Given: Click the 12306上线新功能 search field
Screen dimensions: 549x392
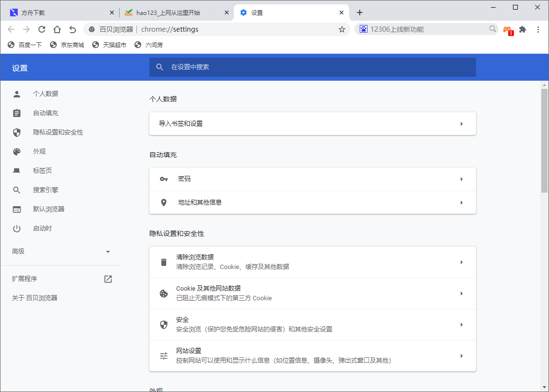Looking at the screenshot, I should pyautogui.click(x=426, y=29).
